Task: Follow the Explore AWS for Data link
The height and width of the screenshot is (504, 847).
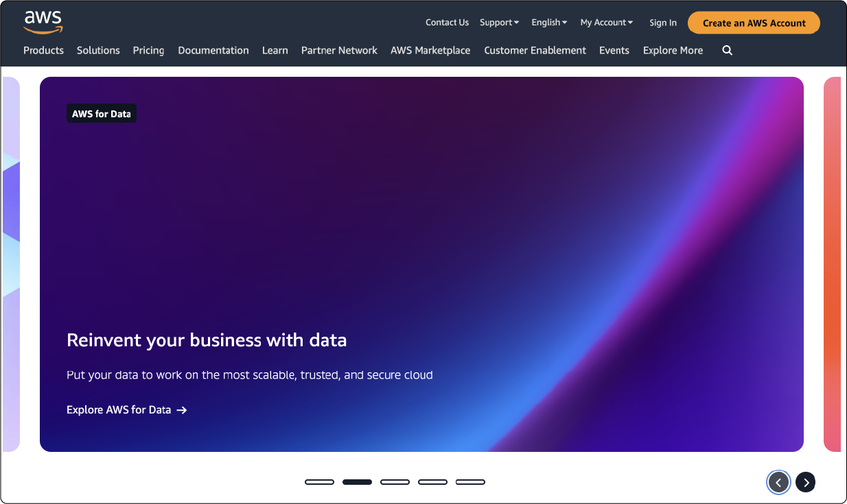Action: tap(127, 410)
